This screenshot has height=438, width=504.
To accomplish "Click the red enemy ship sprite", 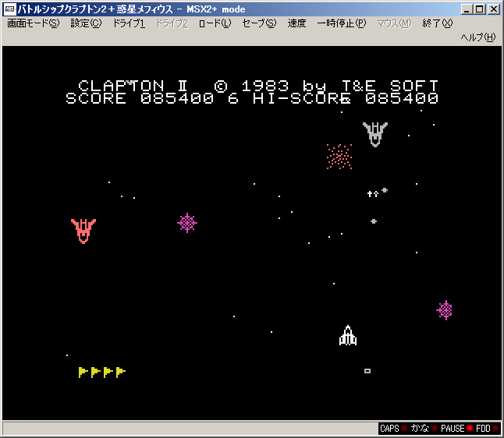I will (83, 230).
